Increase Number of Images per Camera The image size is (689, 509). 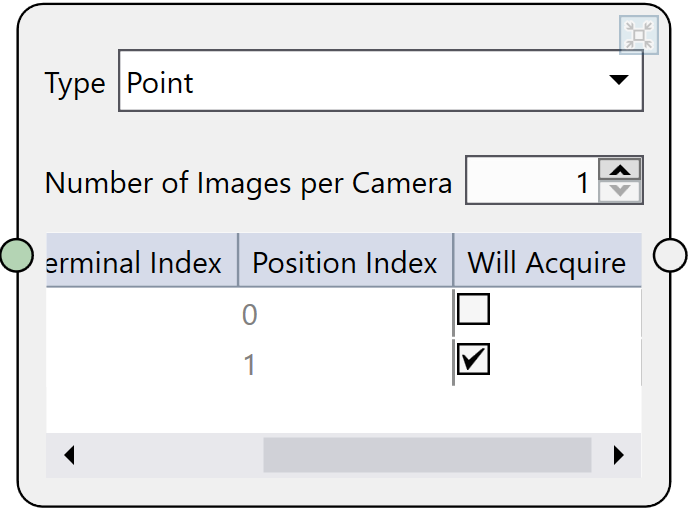coord(622,170)
